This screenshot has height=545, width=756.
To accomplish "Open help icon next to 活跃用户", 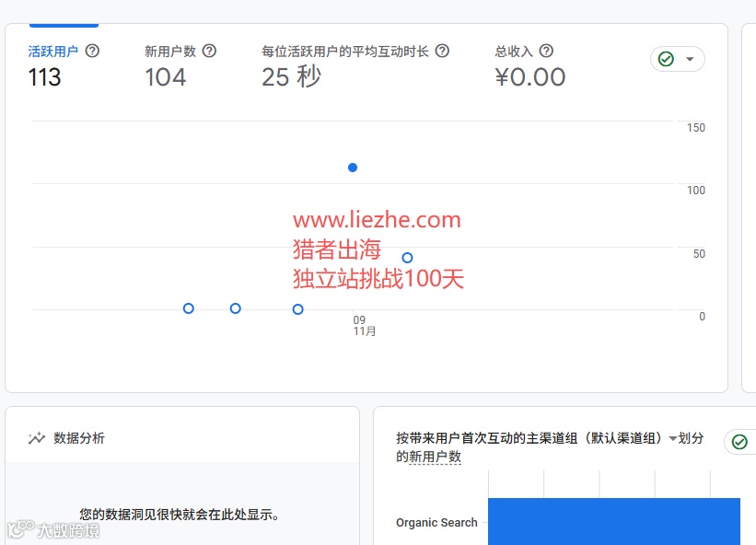I will 92,51.
